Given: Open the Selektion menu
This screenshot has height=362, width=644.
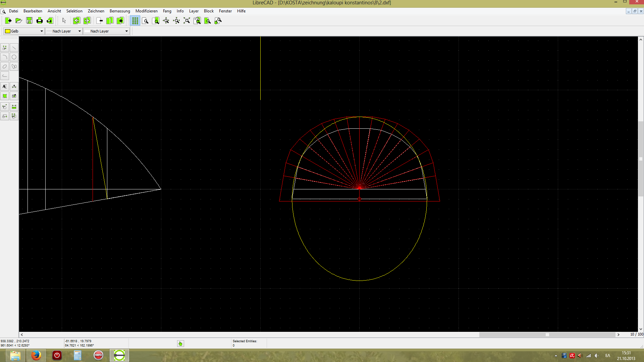Looking at the screenshot, I should pyautogui.click(x=74, y=11).
